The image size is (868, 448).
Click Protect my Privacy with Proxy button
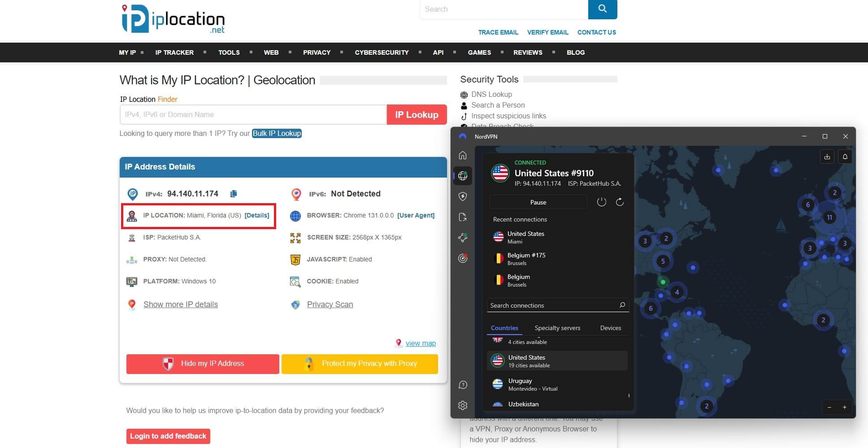click(x=360, y=364)
